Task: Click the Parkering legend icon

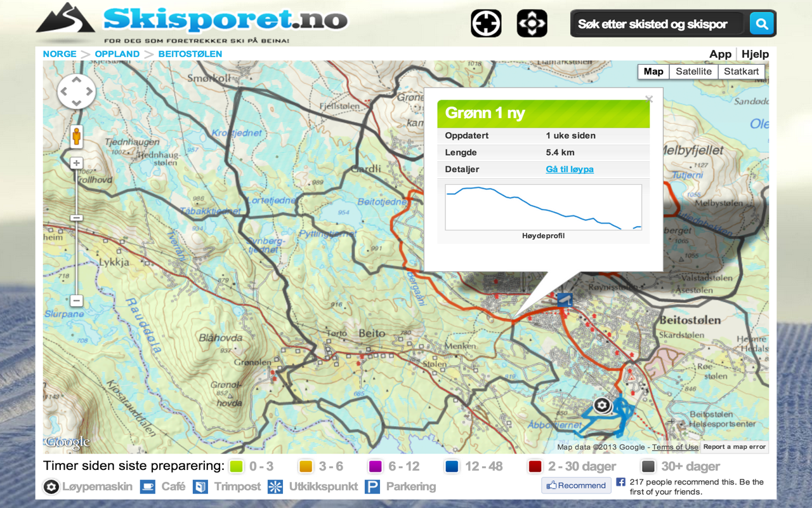Action: [x=372, y=487]
